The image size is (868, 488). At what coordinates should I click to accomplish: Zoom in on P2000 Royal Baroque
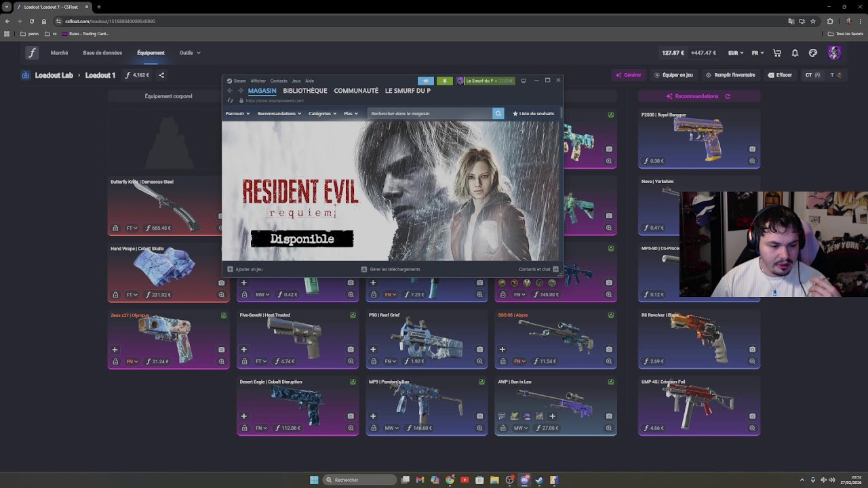(x=752, y=161)
